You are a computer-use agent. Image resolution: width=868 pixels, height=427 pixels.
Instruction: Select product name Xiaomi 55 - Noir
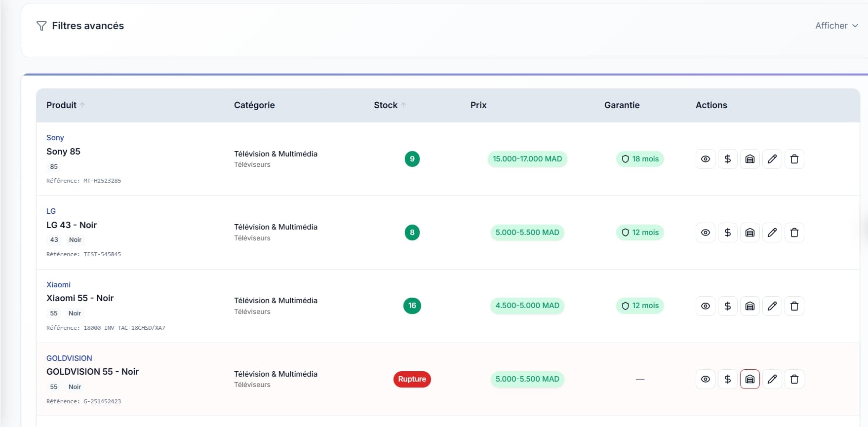80,298
